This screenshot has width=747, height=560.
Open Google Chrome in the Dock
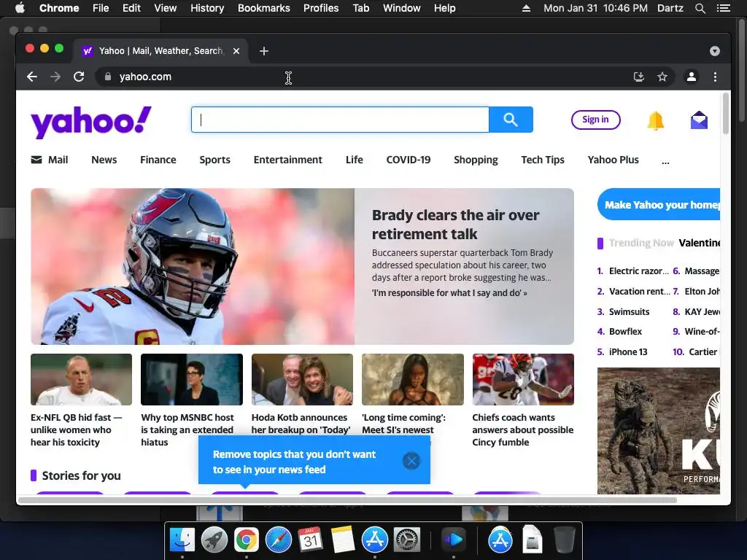[x=247, y=540]
